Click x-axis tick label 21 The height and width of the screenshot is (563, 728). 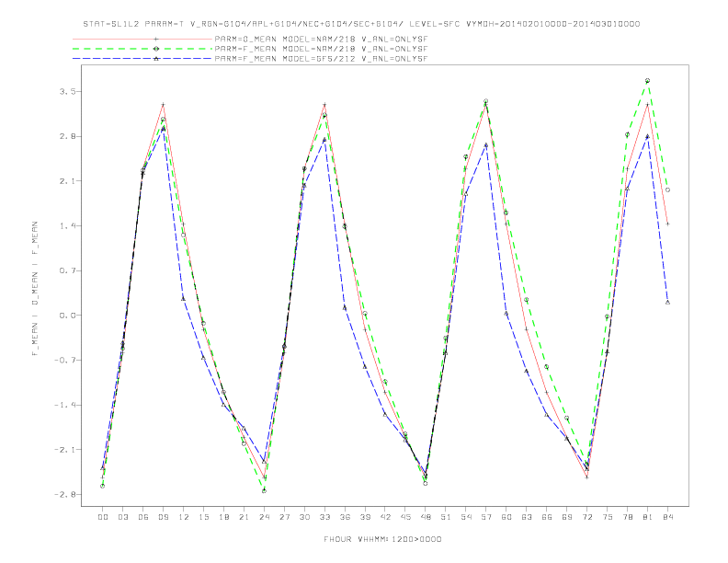(x=244, y=517)
